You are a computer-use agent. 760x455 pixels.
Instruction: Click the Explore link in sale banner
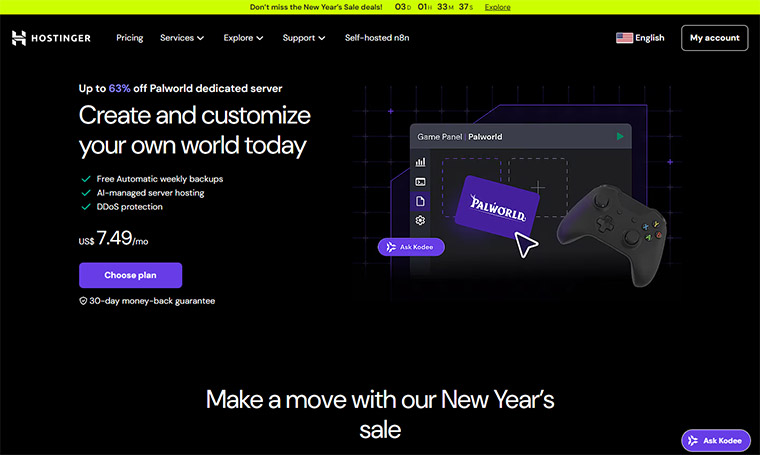point(497,7)
